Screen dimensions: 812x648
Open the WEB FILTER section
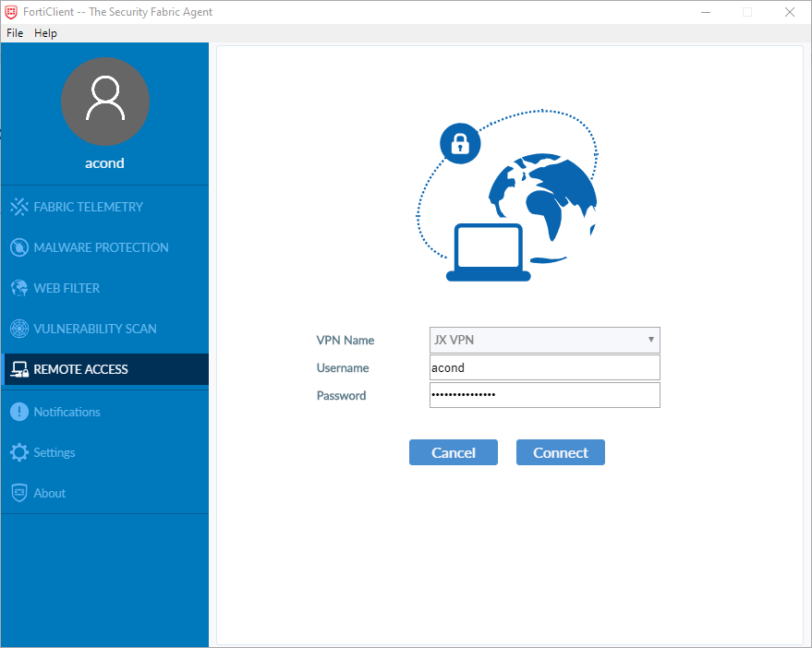105,288
